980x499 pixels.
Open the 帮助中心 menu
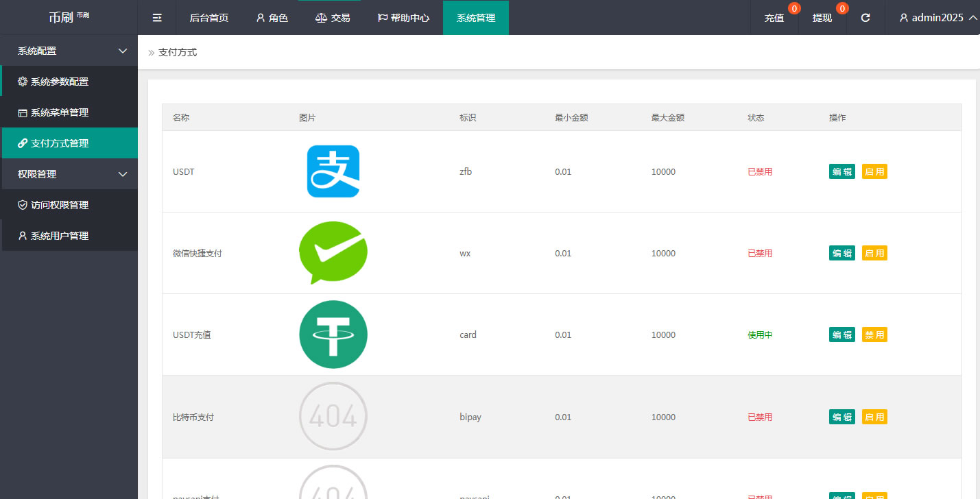pyautogui.click(x=403, y=18)
